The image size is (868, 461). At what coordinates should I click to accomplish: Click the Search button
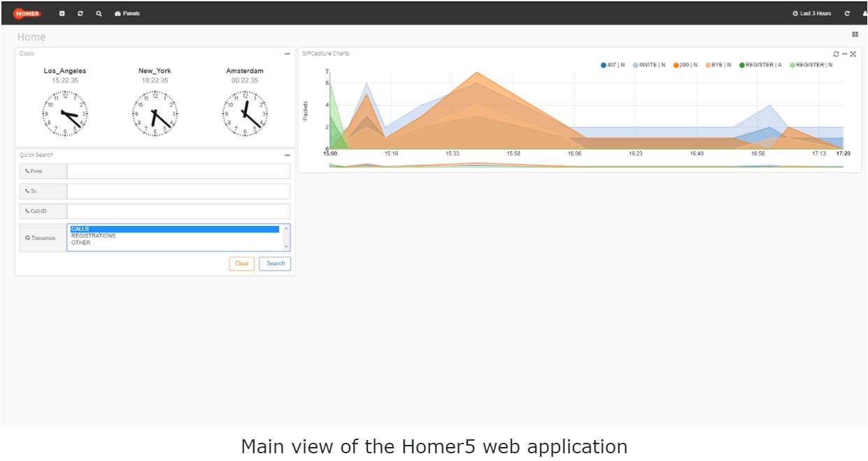(275, 264)
